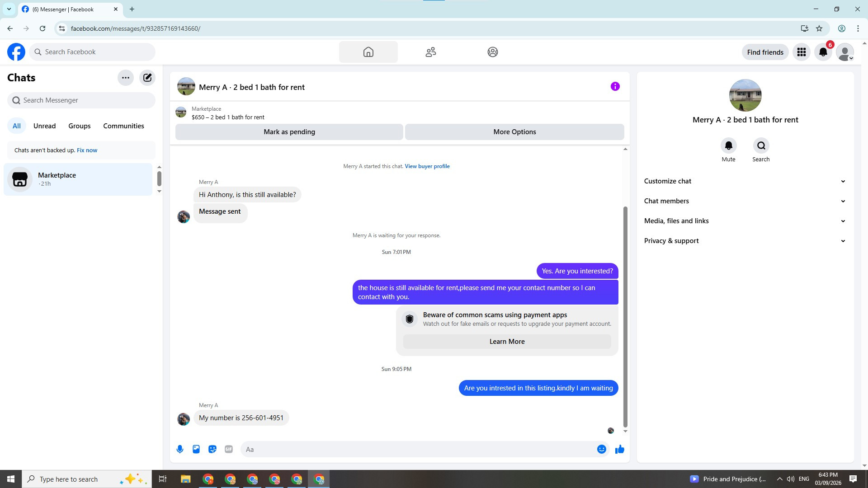Viewport: 868px width, 488px height.
Task: Open emoji picker in message field
Action: click(x=601, y=449)
